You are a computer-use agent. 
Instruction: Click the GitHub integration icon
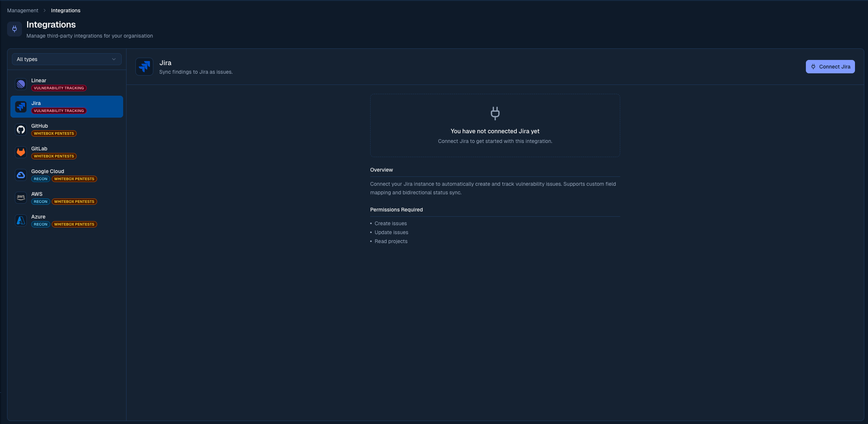pyautogui.click(x=21, y=130)
